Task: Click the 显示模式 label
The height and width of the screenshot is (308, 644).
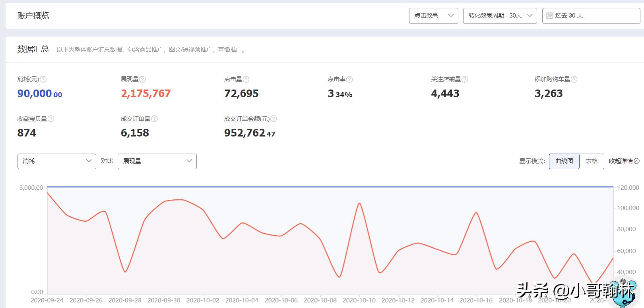Action: (532, 161)
